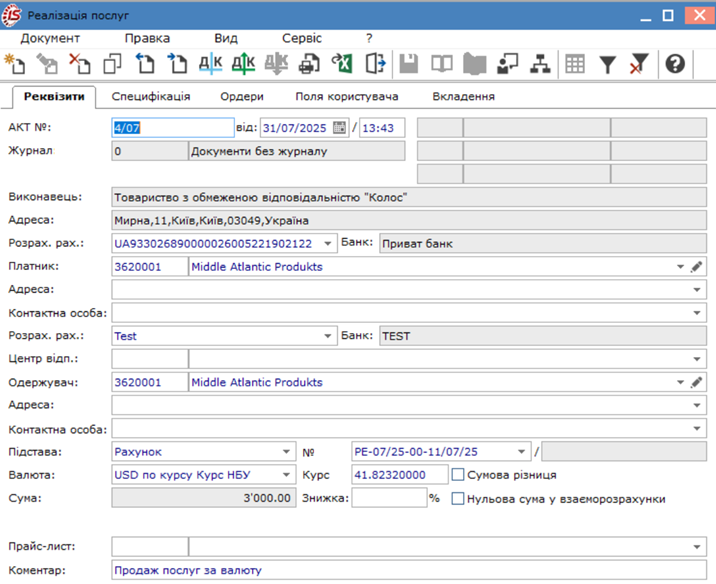Viewport: 716px width, 584px height.
Task: Enable the Сумова різниця checkbox
Action: (x=458, y=475)
